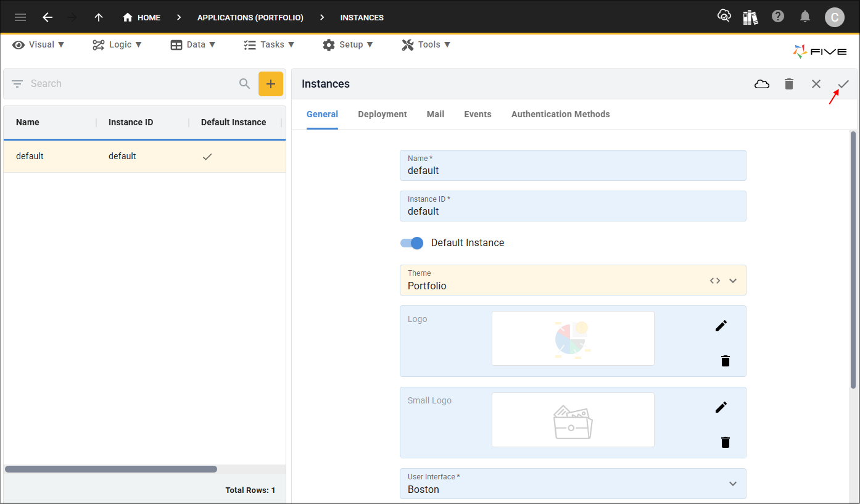Edit the Logo with pencil icon

tap(721, 326)
